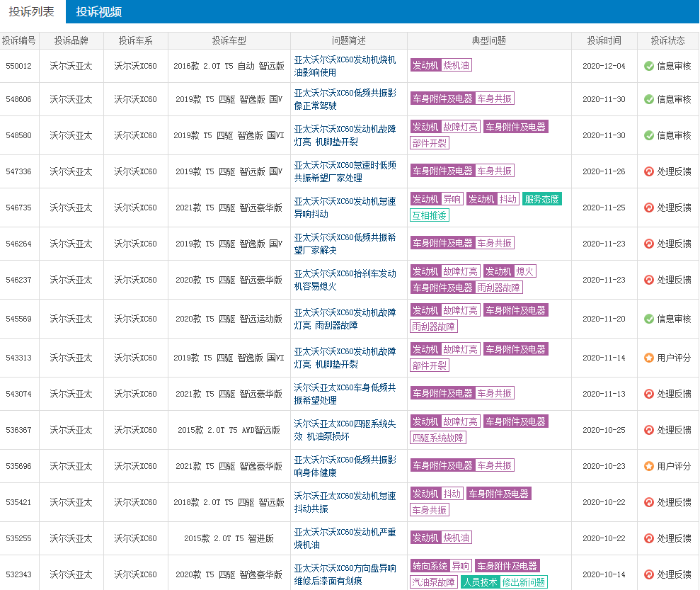The image size is (700, 590).
Task: Click the red feedback icon for complaint 536367
Action: tap(649, 430)
